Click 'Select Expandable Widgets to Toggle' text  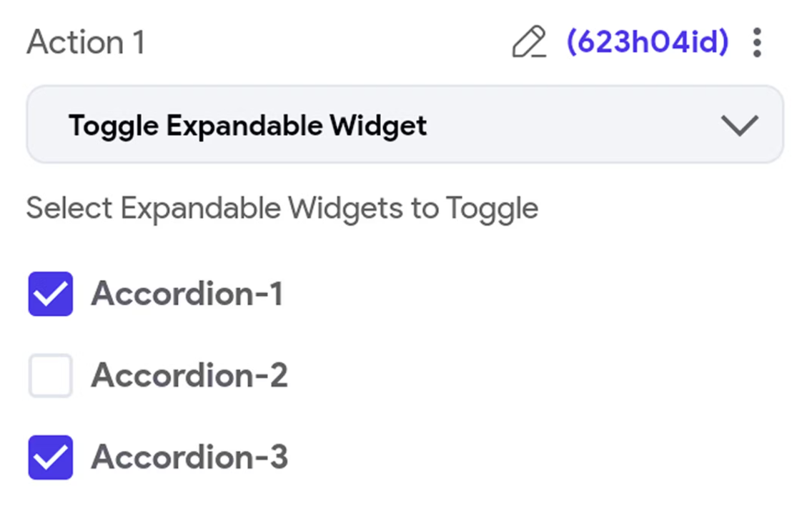tap(282, 209)
